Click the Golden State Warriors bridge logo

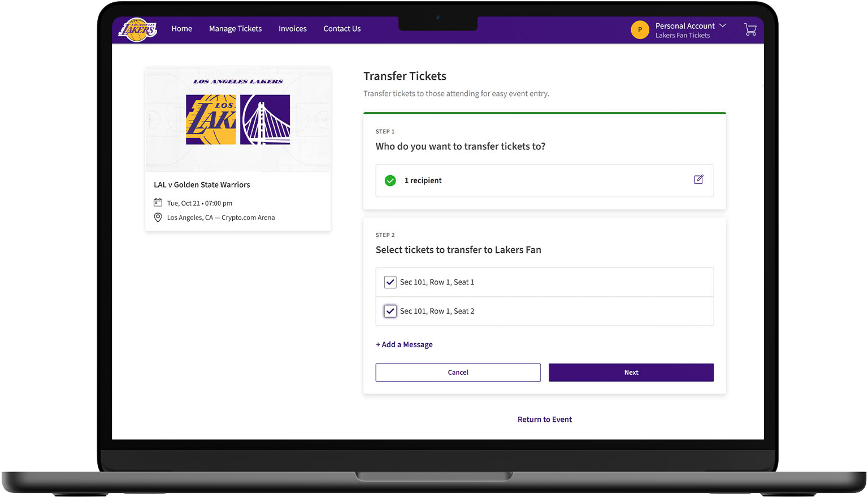pyautogui.click(x=265, y=119)
